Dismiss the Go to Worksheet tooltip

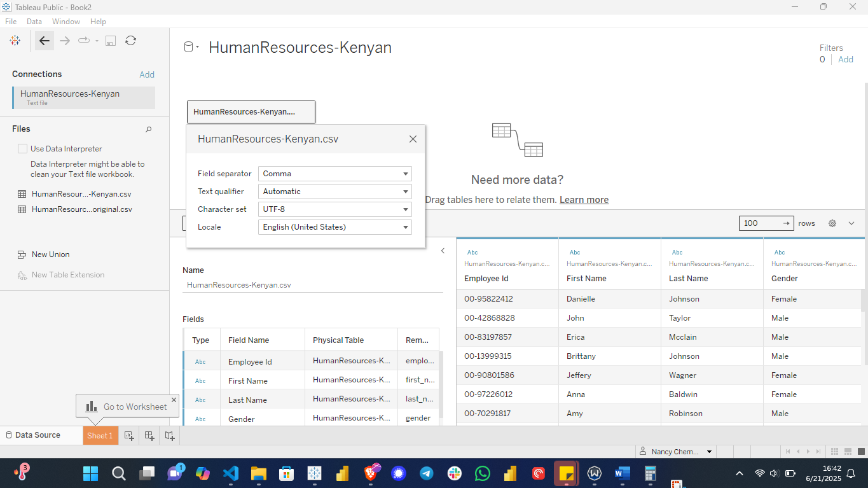click(174, 400)
